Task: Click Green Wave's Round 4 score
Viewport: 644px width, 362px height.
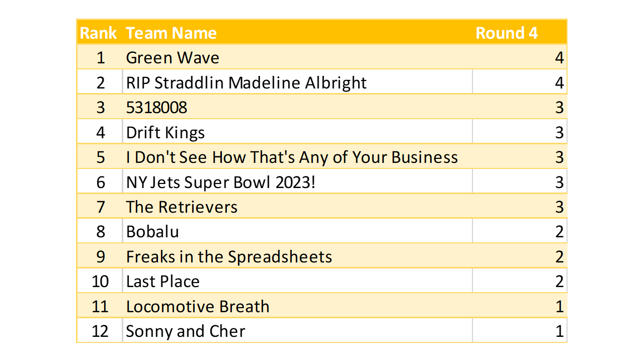Action: [x=559, y=58]
